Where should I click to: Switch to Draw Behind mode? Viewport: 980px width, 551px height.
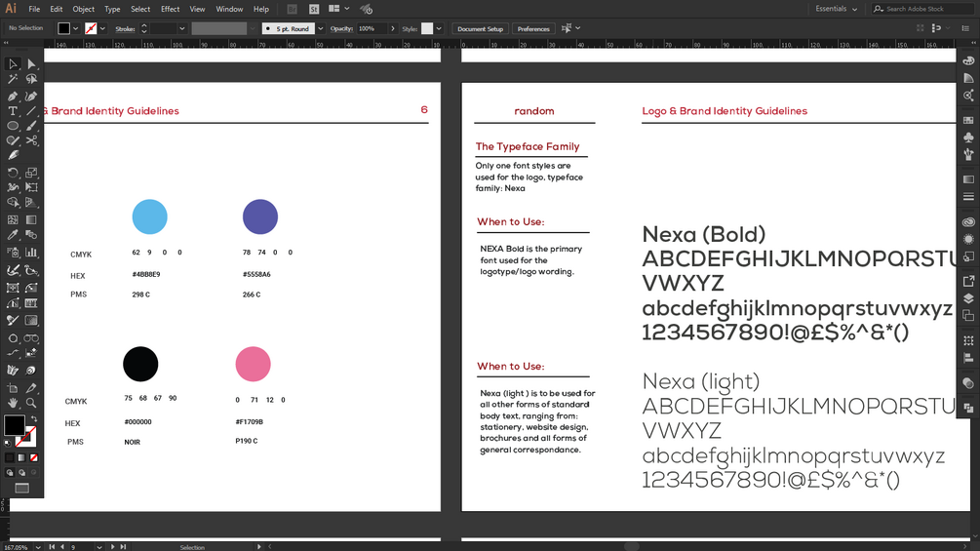(x=21, y=473)
